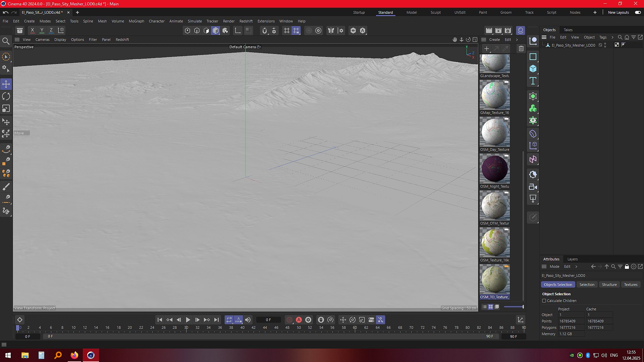The width and height of the screenshot is (644, 362).
Task: Click the Undo arrow icon
Action: 6,12
